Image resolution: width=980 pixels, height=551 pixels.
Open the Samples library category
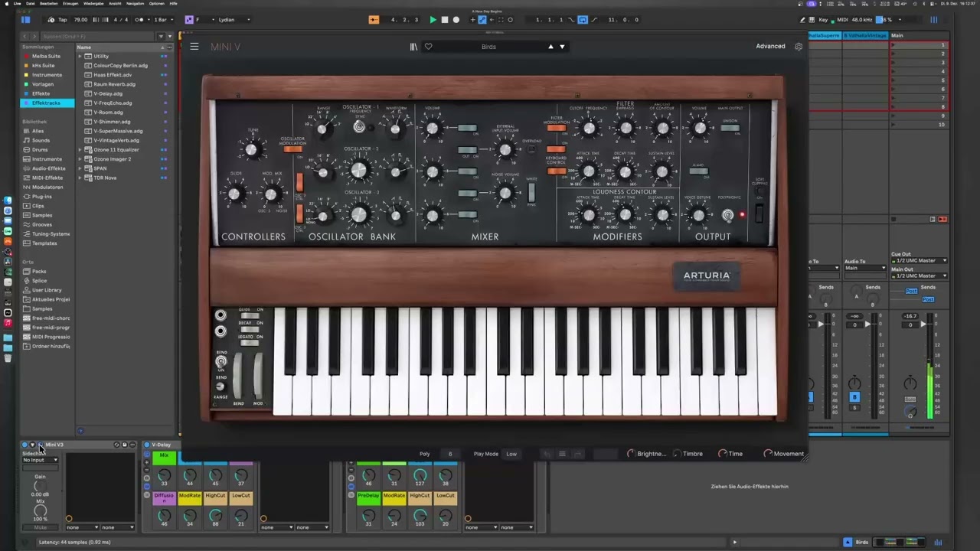42,215
